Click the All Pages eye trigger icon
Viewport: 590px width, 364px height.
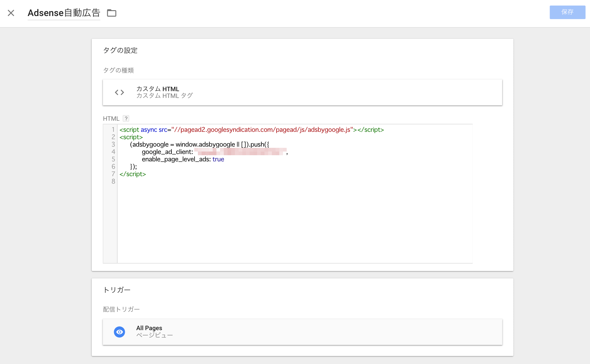pyautogui.click(x=120, y=332)
